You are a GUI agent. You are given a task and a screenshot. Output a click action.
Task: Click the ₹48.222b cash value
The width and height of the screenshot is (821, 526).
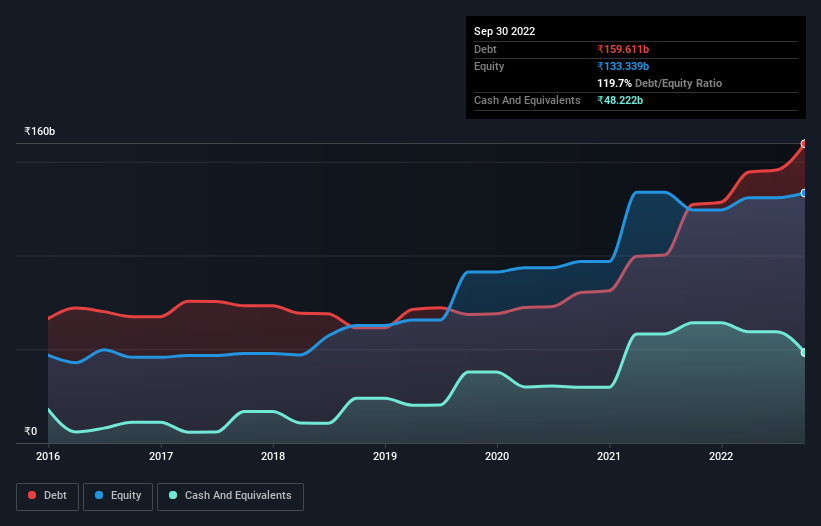click(620, 100)
